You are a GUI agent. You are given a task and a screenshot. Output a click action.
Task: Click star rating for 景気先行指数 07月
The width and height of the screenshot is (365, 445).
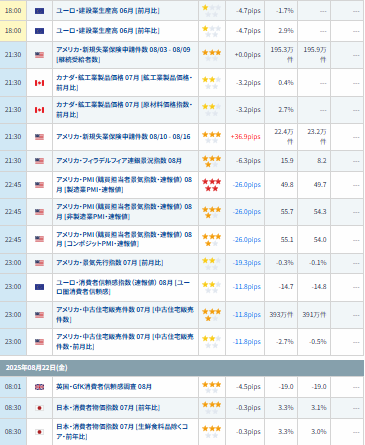212,263
